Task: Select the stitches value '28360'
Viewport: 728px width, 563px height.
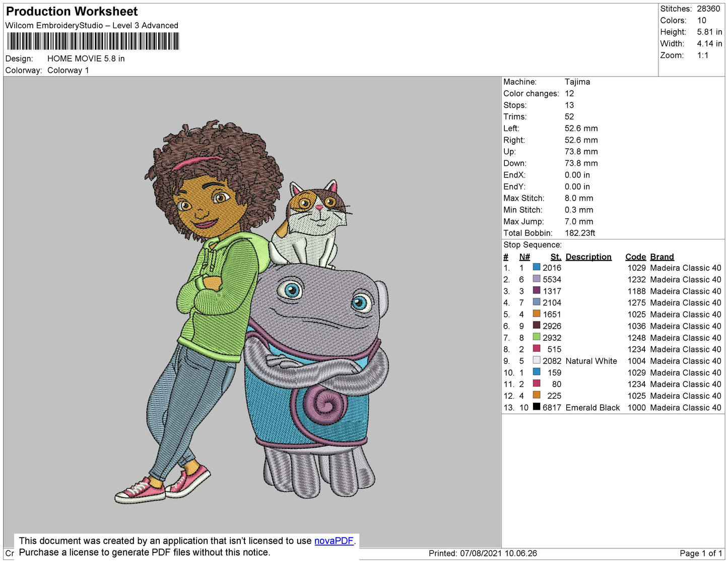Action: pos(709,9)
